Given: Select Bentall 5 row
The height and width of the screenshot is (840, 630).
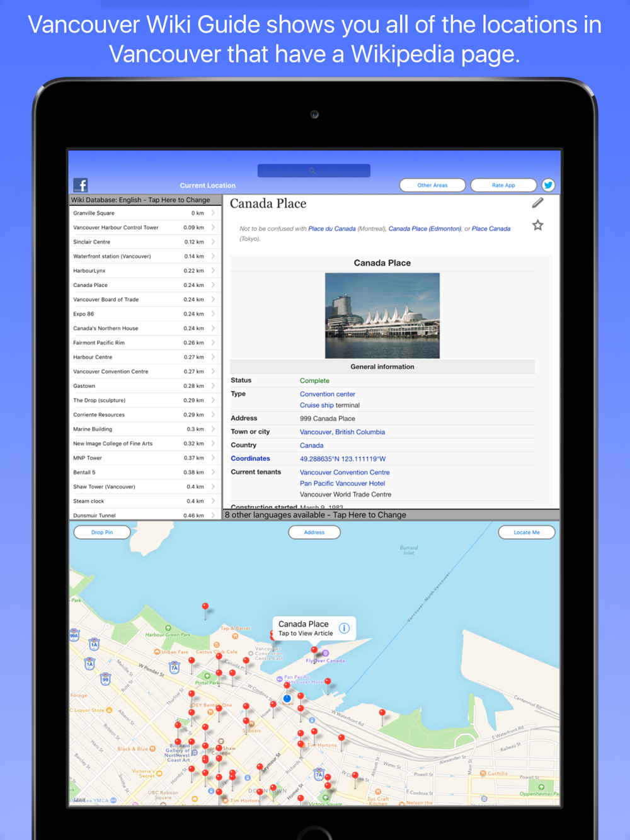Looking at the screenshot, I should click(x=145, y=472).
